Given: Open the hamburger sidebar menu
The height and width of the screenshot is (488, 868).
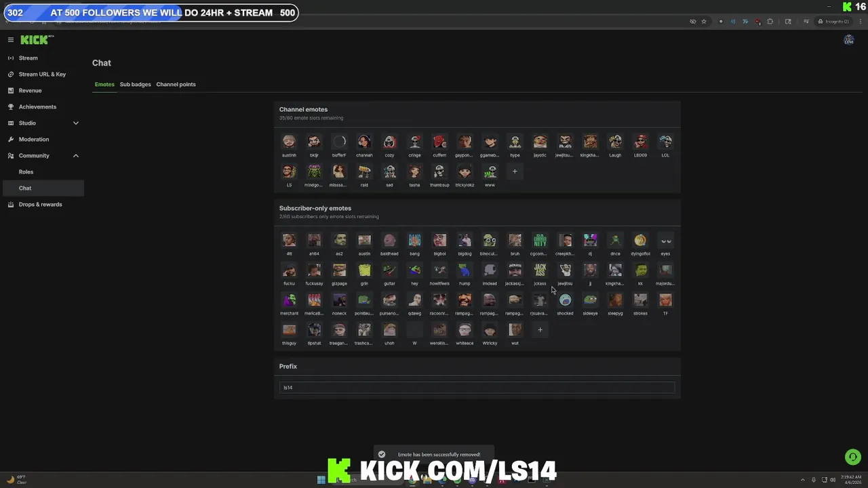Looking at the screenshot, I should coord(11,40).
